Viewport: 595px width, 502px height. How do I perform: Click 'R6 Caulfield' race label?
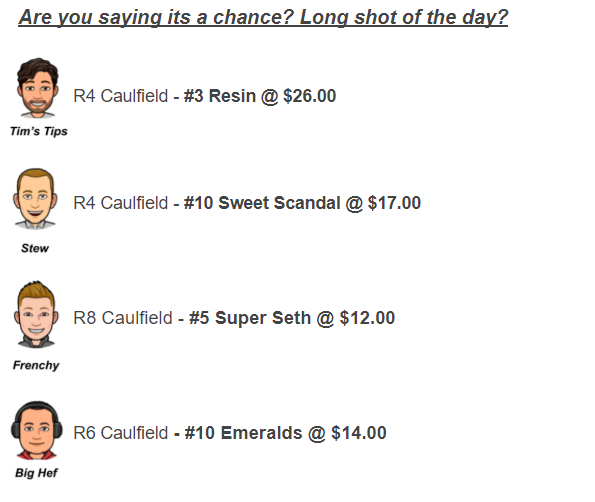click(x=121, y=433)
